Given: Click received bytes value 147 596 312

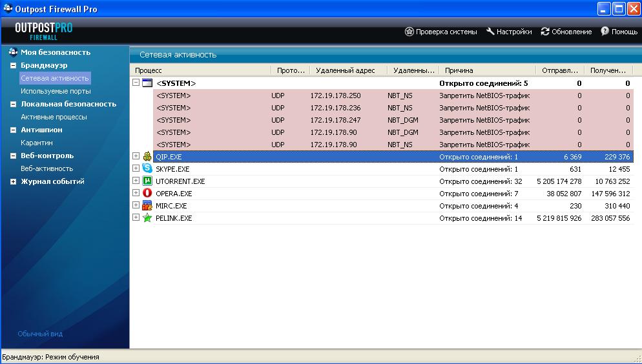Looking at the screenshot, I should (610, 194).
